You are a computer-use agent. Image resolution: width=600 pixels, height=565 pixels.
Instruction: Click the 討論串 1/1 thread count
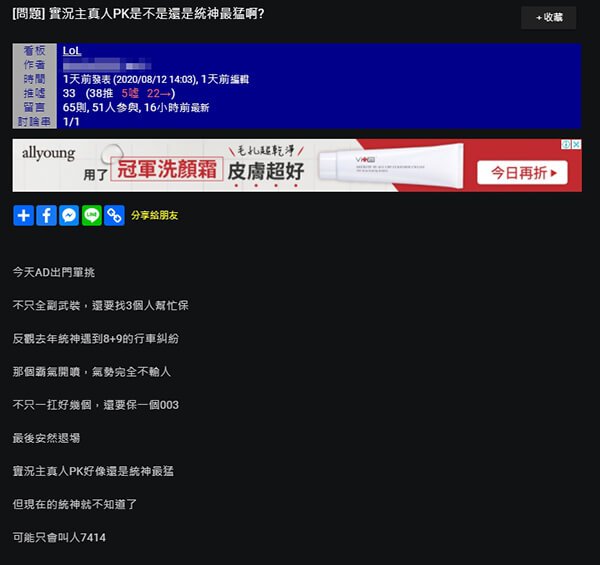point(70,121)
